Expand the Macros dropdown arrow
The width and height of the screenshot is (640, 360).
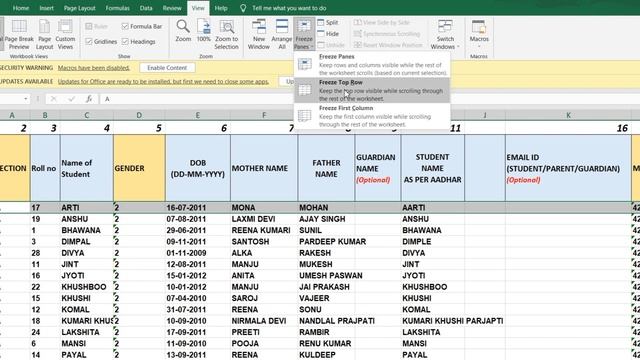tap(479, 46)
